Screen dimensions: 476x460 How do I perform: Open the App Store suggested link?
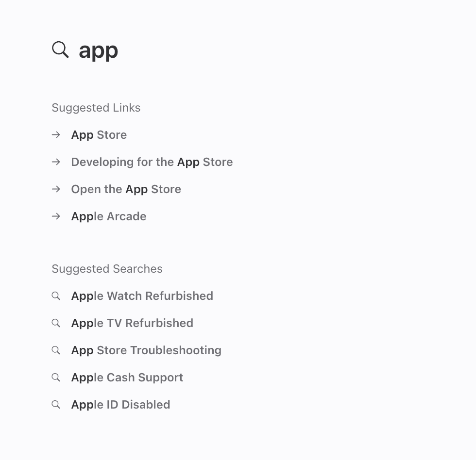point(99,135)
